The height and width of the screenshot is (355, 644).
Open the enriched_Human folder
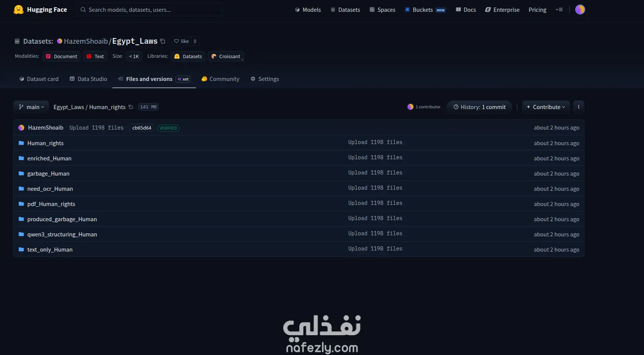pos(49,158)
